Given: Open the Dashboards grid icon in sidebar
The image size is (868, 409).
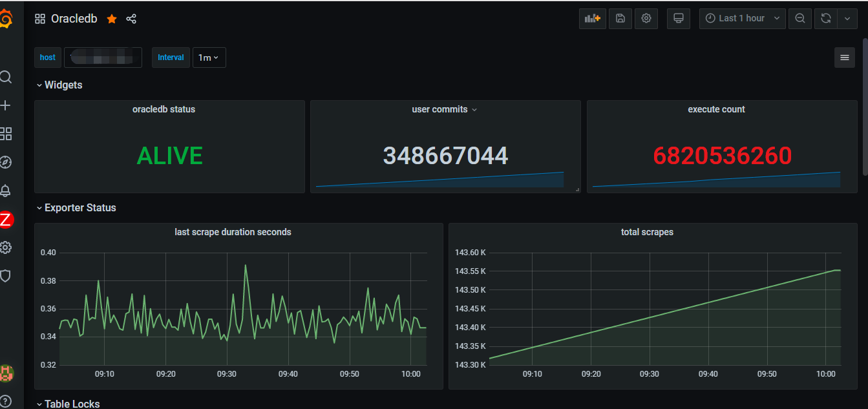Looking at the screenshot, I should click(5, 134).
